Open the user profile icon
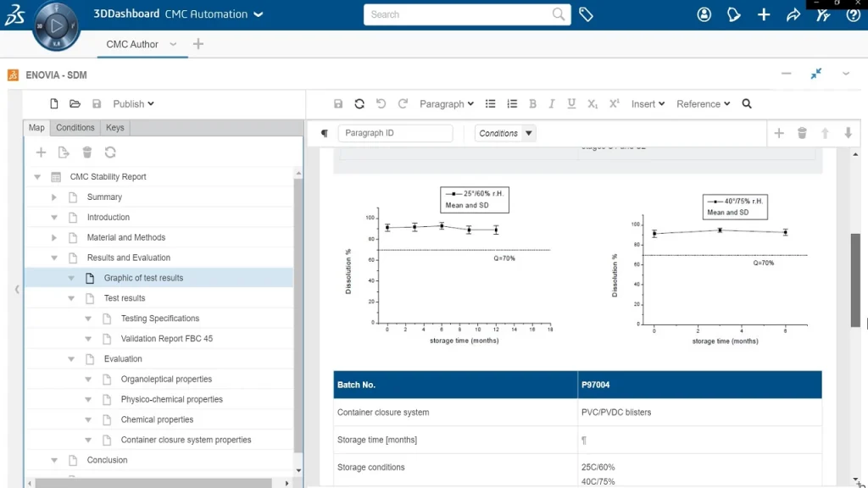Image resolution: width=868 pixels, height=488 pixels. pyautogui.click(x=704, y=14)
